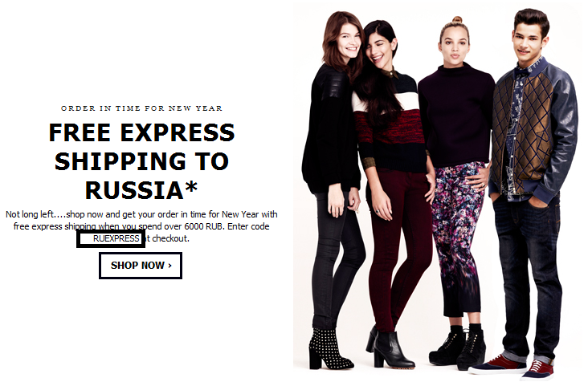This screenshot has height=386, width=588.
Task: Click the SHOP NOW button
Action: 141,266
